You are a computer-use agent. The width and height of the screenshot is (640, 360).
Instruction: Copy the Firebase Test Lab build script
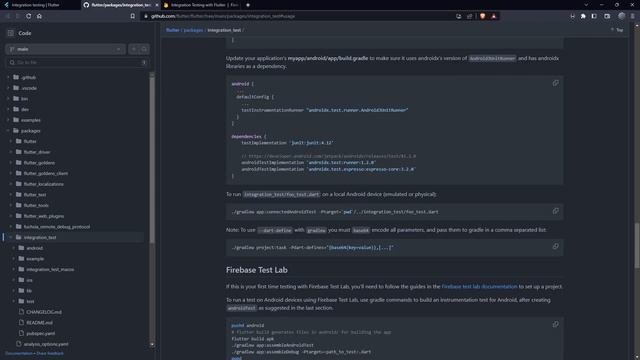click(x=556, y=324)
